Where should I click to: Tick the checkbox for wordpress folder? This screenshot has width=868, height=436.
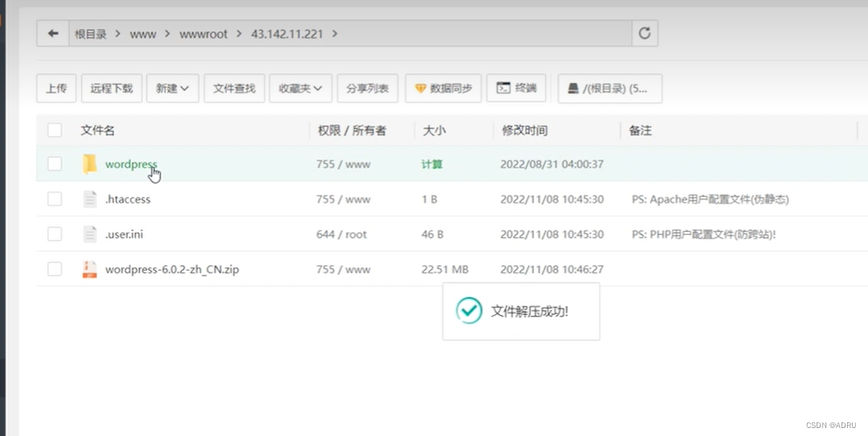(x=55, y=164)
